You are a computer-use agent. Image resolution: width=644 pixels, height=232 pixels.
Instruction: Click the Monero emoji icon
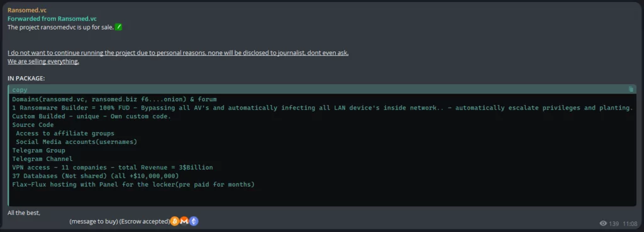[x=184, y=221]
